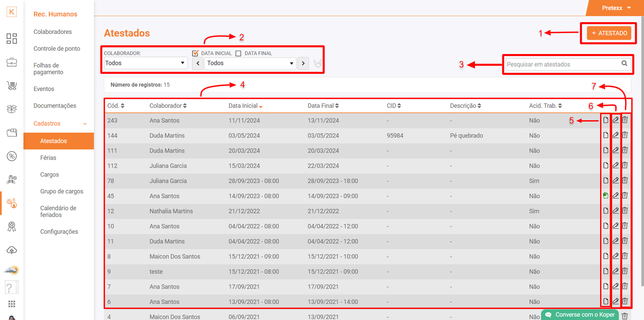The height and width of the screenshot is (320, 644).
Task: Click the document icon for Juliana Garcia record 112
Action: pos(605,166)
